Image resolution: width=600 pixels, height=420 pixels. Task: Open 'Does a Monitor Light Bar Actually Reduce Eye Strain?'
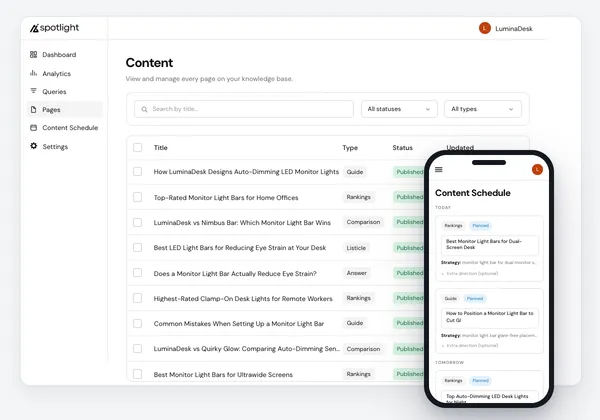click(x=235, y=273)
